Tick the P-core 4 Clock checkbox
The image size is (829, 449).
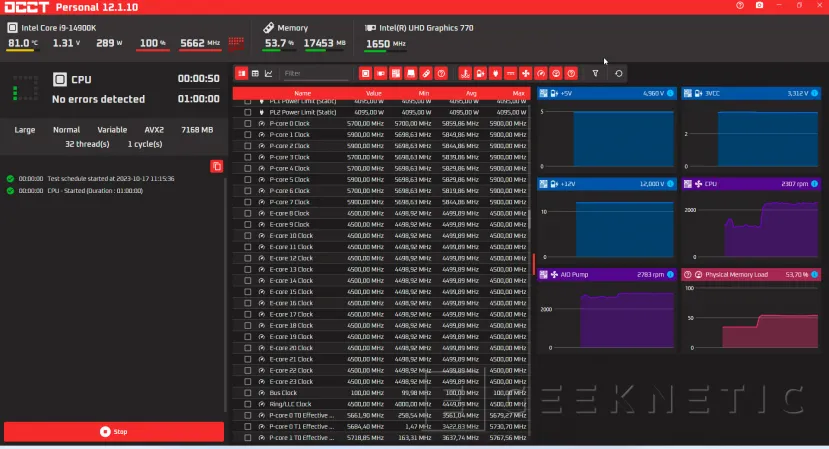coord(247,169)
